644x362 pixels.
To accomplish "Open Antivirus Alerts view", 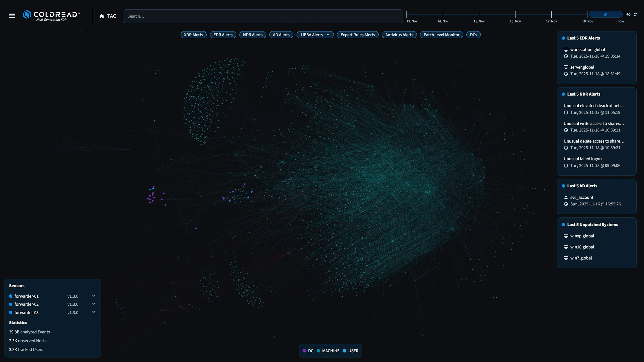I will point(399,35).
